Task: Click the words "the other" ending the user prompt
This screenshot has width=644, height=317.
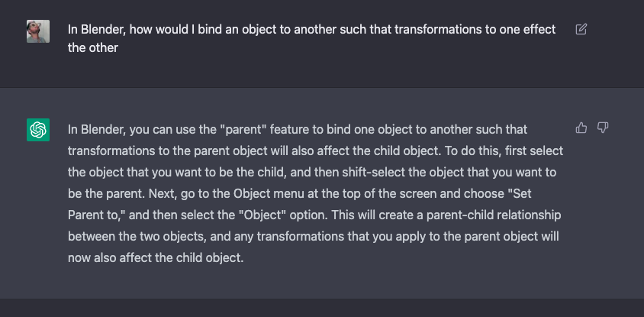Action: (94, 47)
